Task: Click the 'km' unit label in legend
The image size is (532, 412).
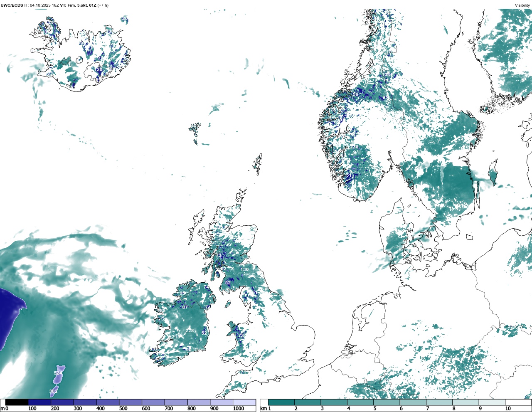Action: coord(263,409)
